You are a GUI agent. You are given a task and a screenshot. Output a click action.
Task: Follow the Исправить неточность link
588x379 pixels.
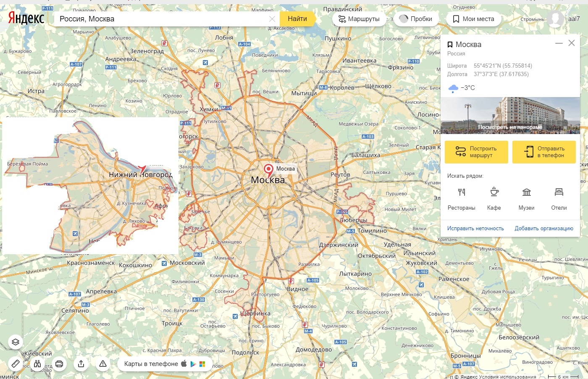(x=475, y=229)
